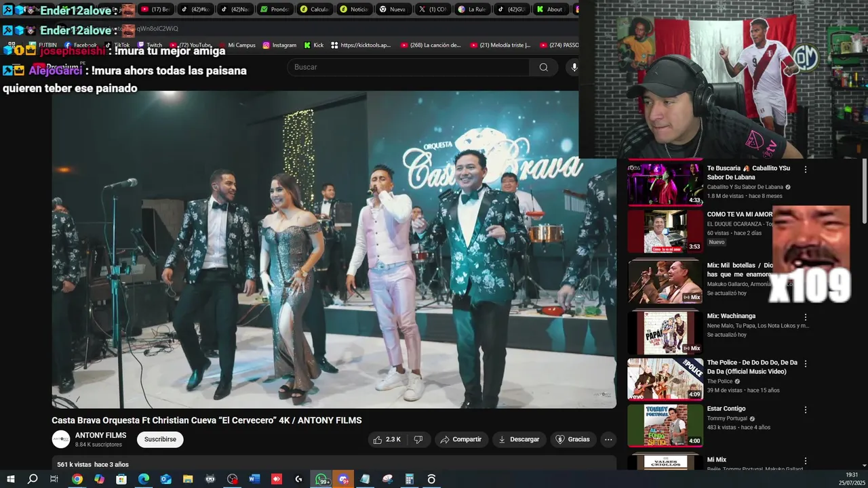The image size is (868, 488).
Task: Click the search magnifier icon in YouTube
Action: tap(544, 67)
